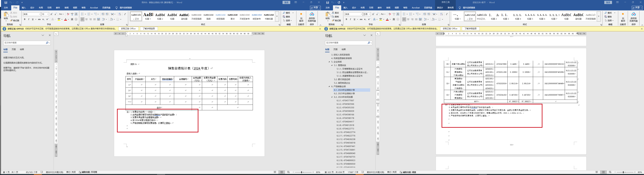644x175 pixels.
Task: Center-align text in the left window ribbon
Action: (86, 19)
